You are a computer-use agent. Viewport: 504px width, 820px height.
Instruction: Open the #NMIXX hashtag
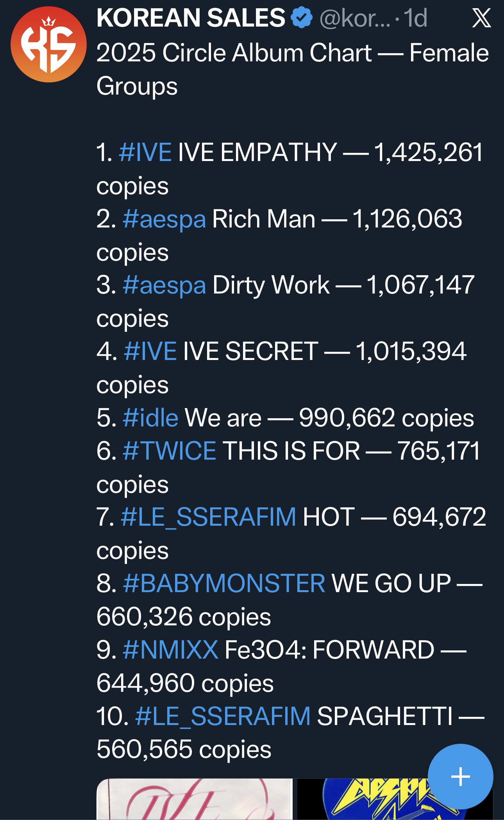click(x=170, y=650)
